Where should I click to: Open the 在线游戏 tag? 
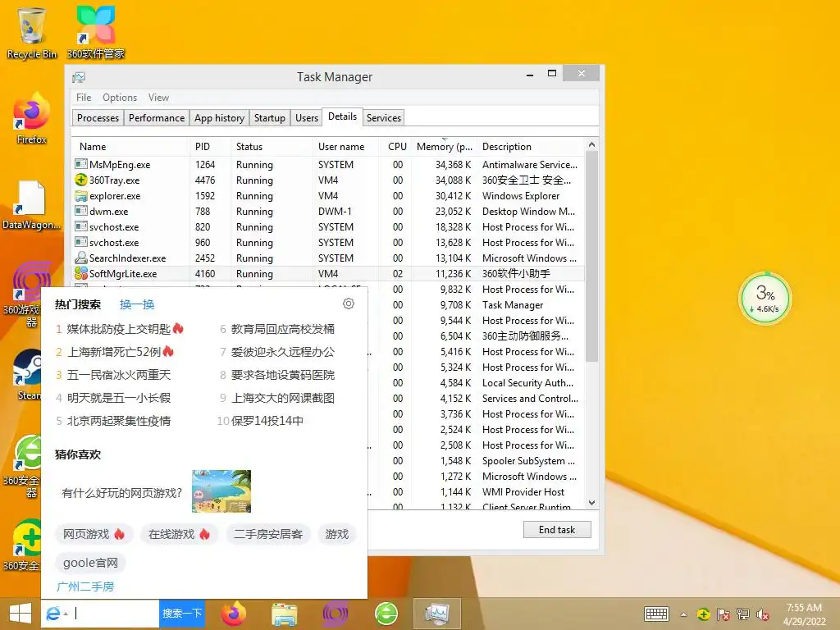click(x=179, y=534)
